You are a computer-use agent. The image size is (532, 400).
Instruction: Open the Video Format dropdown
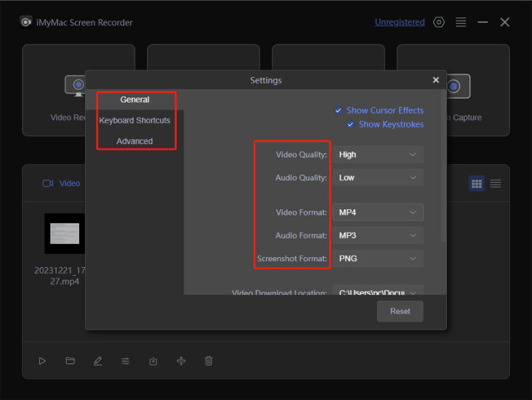tap(378, 212)
